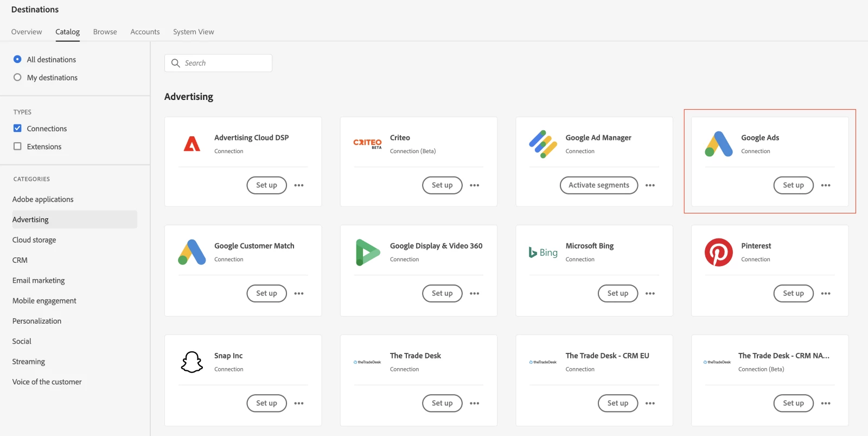Click Set up for Microsoft Bing
The width and height of the screenshot is (868, 436).
pyautogui.click(x=618, y=293)
